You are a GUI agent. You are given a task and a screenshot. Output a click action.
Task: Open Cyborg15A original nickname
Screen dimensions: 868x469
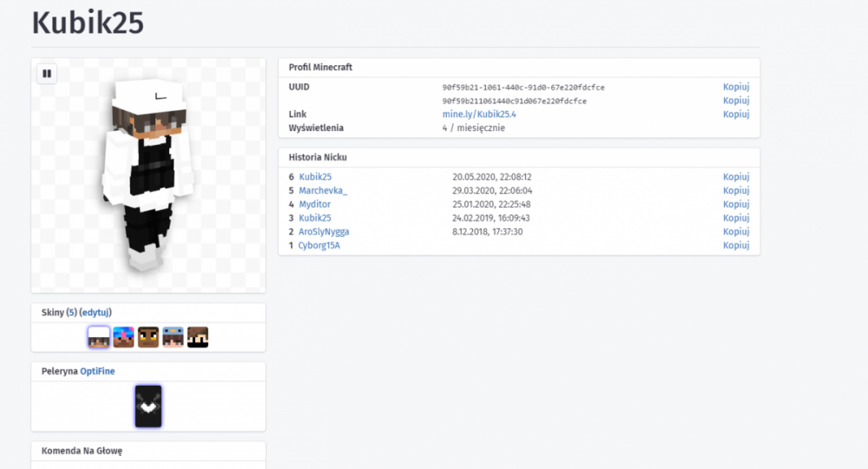319,246
